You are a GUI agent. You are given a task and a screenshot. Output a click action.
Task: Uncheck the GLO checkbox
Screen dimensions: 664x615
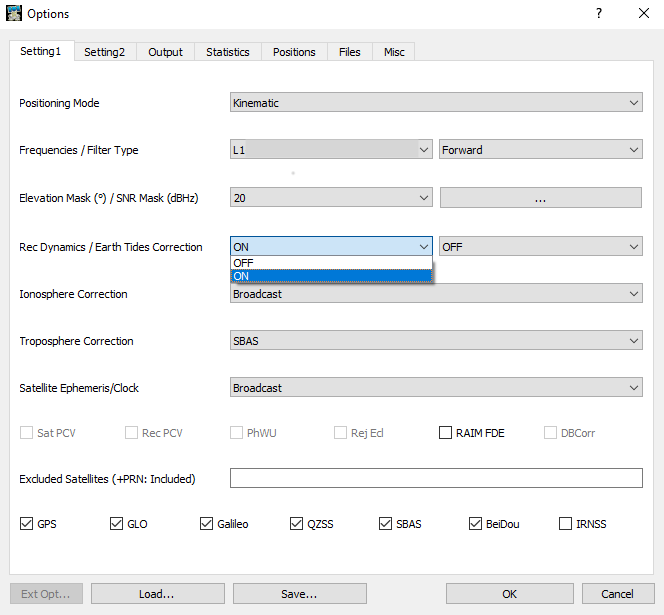coord(116,524)
